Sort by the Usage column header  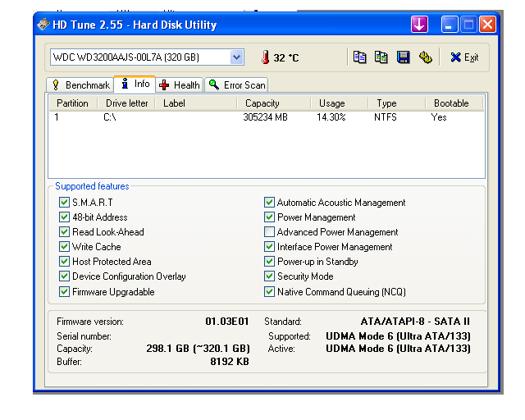[x=331, y=103]
